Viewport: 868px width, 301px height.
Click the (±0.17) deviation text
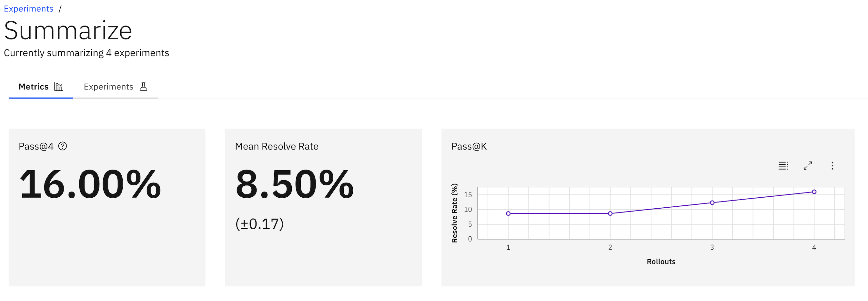[x=259, y=224]
